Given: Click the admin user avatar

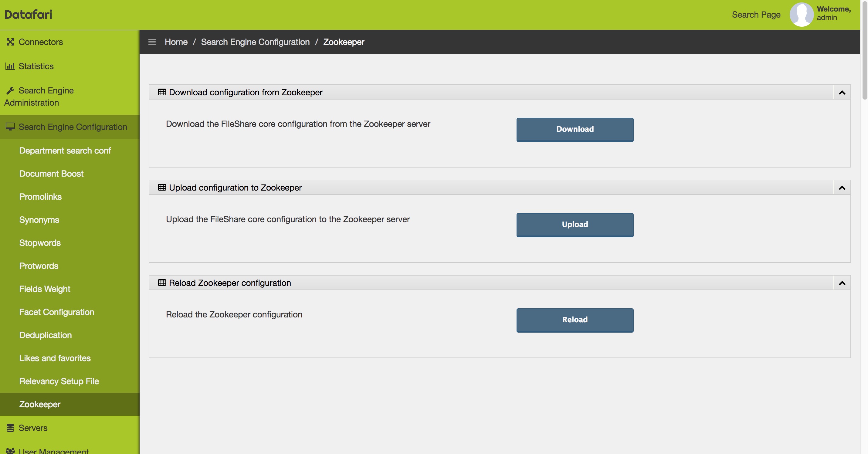Looking at the screenshot, I should coord(802,15).
